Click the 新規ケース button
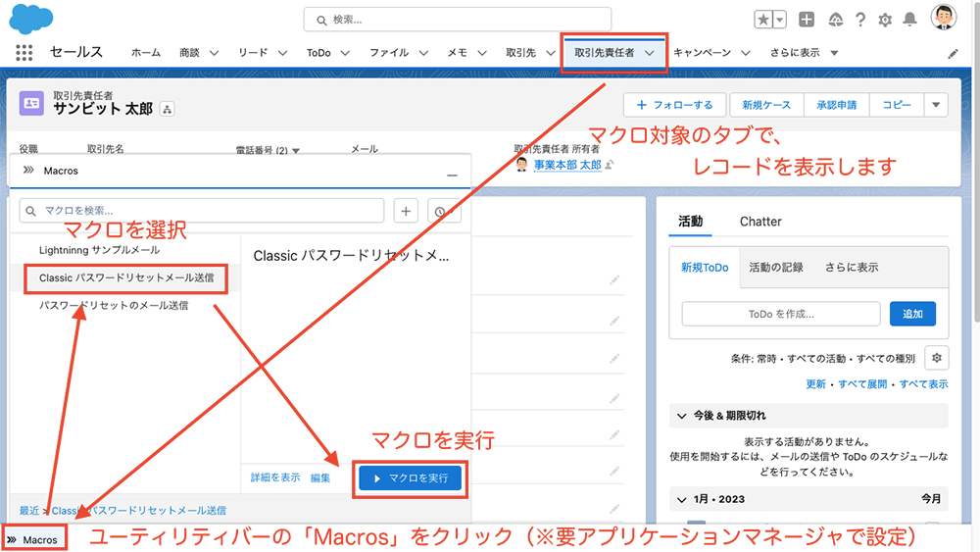The height and width of the screenshot is (552, 980). coord(766,105)
